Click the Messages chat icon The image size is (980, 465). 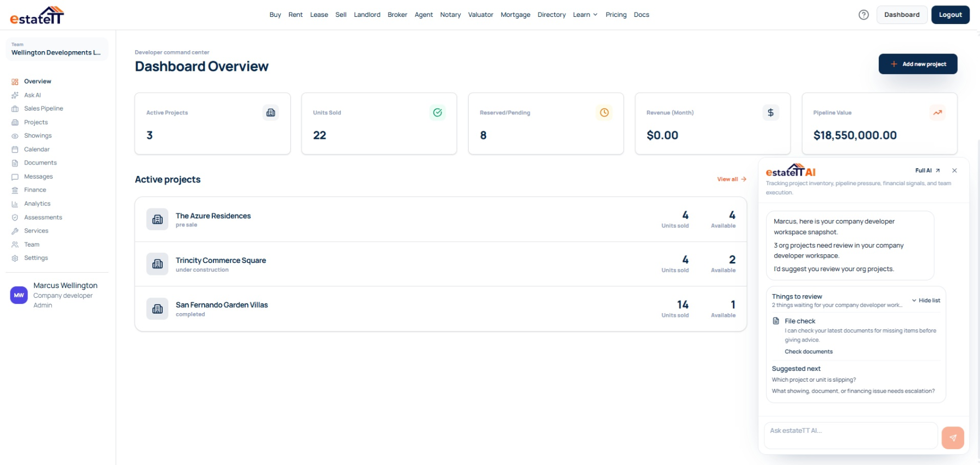coord(15,177)
